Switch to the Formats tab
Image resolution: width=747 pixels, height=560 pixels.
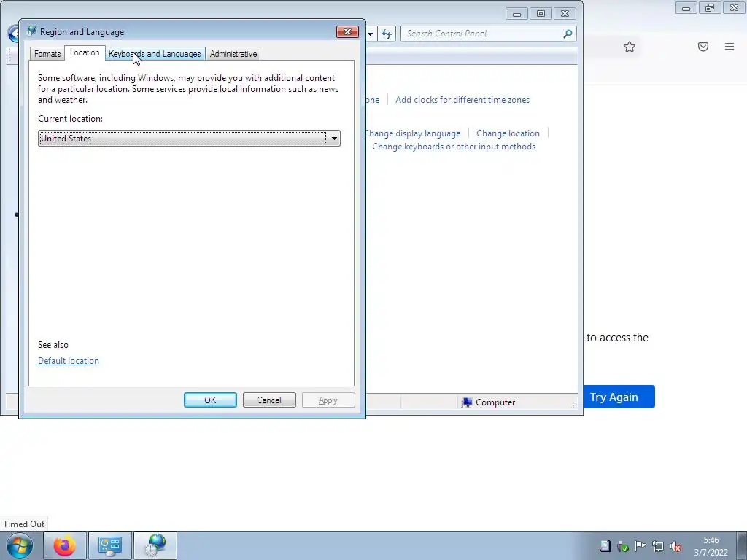[x=47, y=54]
